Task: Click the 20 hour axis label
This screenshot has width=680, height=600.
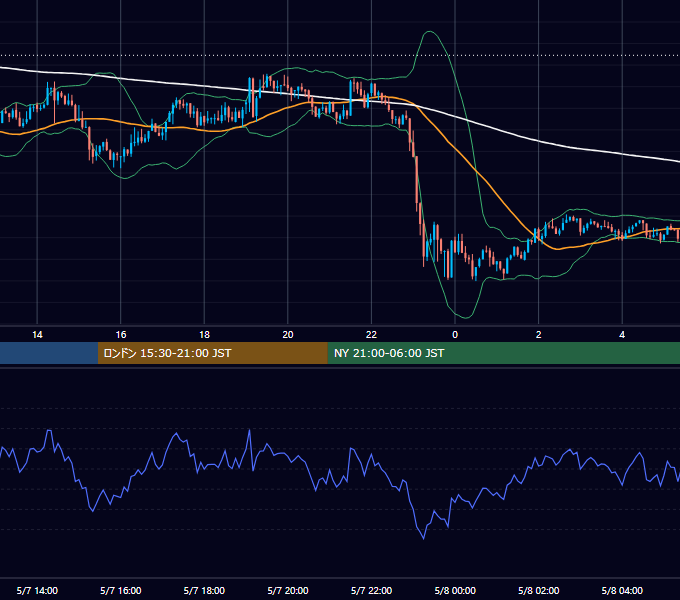Action: pos(288,335)
